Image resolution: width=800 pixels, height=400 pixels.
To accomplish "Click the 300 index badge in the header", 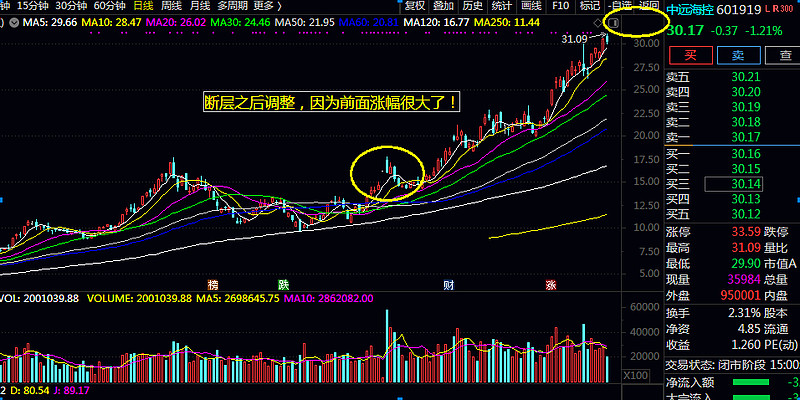I will pos(786,8).
